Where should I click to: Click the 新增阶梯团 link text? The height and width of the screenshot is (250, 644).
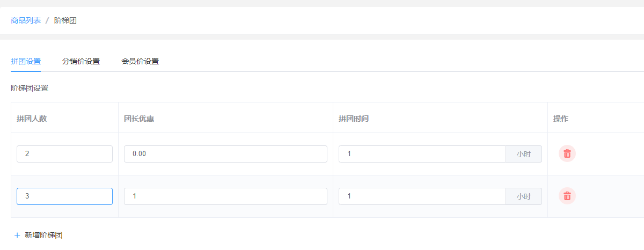tap(43, 235)
